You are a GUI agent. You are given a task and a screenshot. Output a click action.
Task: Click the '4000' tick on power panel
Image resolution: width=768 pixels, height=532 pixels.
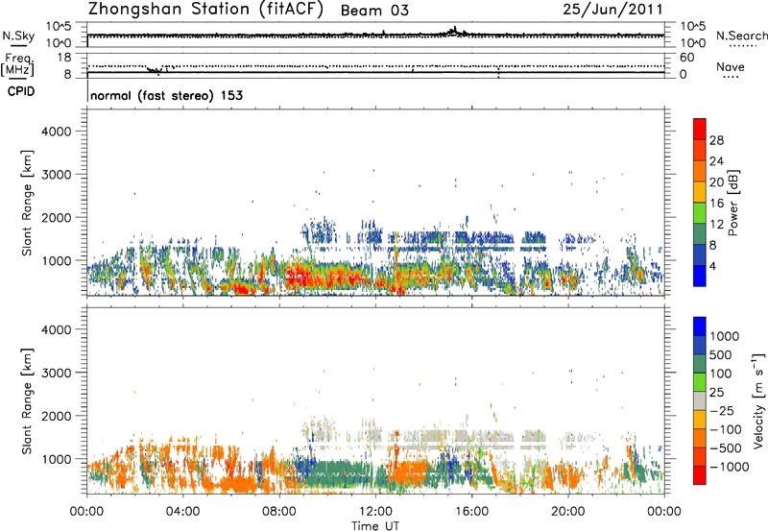(57, 132)
